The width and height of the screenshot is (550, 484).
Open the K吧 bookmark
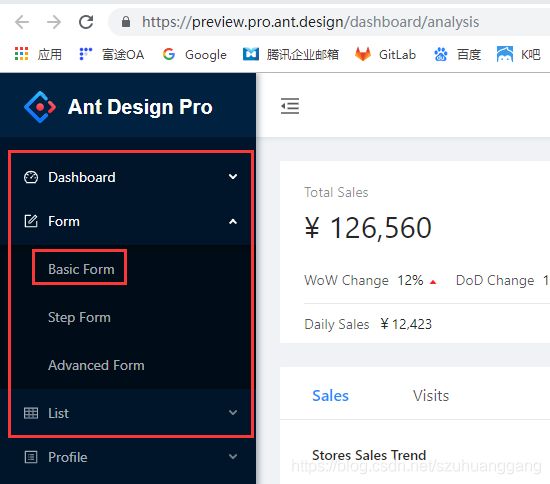click(518, 54)
